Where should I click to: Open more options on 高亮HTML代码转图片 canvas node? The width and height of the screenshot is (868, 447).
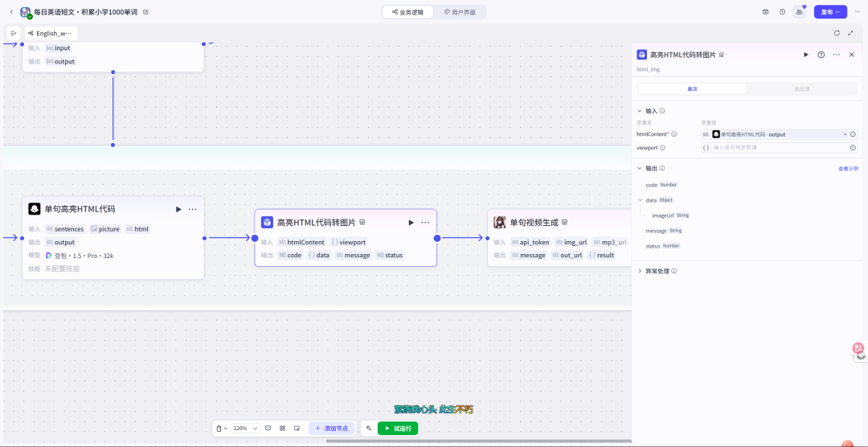[x=425, y=223]
